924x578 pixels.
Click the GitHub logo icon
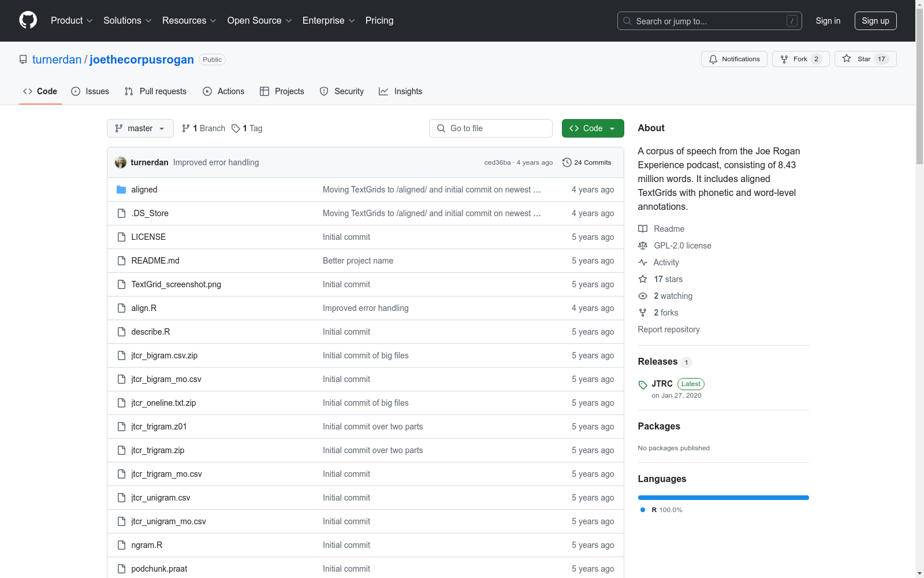(x=28, y=20)
